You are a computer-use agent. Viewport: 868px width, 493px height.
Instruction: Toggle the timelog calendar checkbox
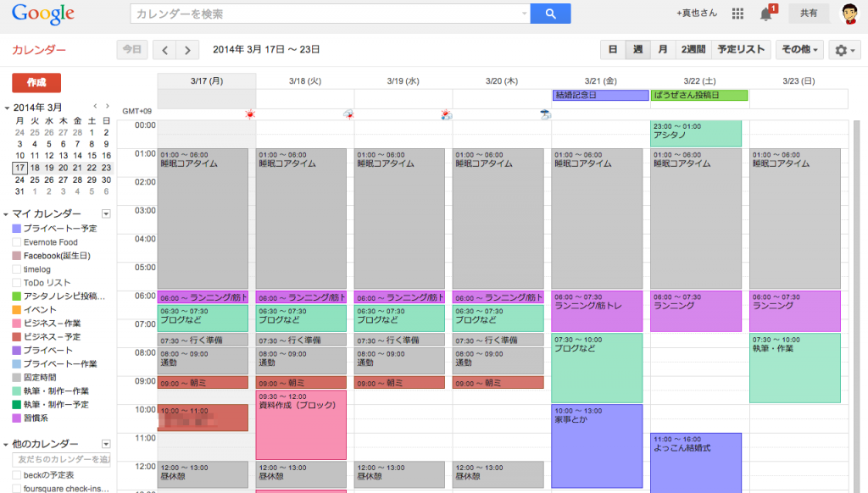coord(17,269)
